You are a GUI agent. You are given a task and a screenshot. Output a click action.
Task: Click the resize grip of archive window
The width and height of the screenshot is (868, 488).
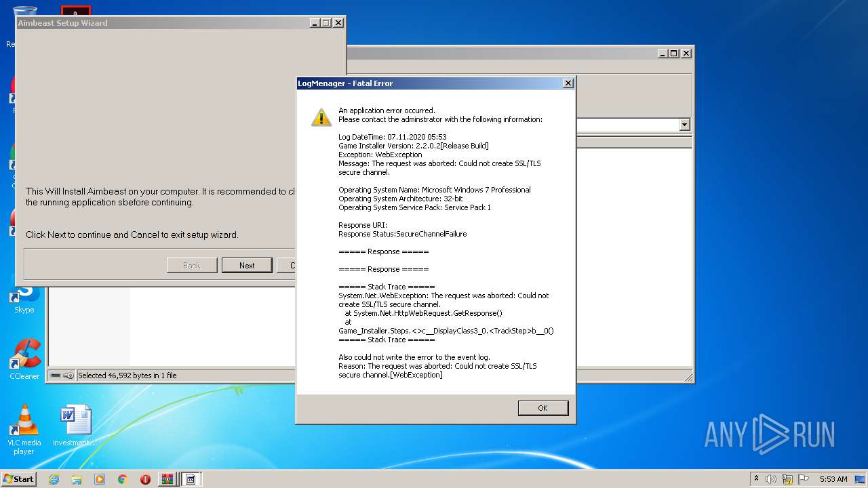pos(688,378)
